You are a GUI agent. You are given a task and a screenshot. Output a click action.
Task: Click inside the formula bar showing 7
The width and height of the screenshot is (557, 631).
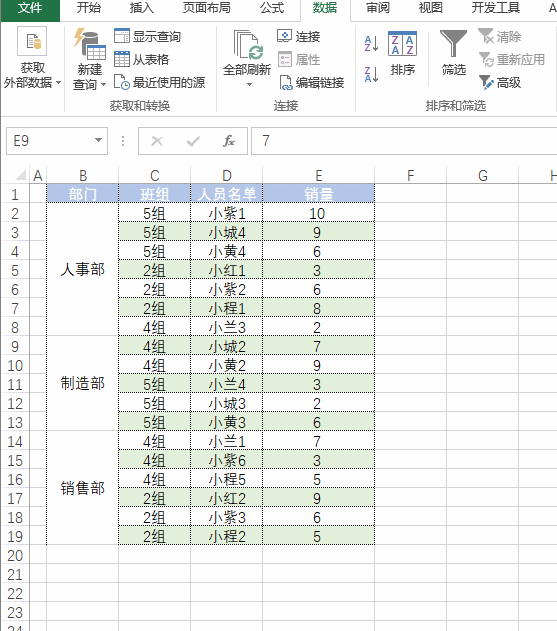click(404, 141)
